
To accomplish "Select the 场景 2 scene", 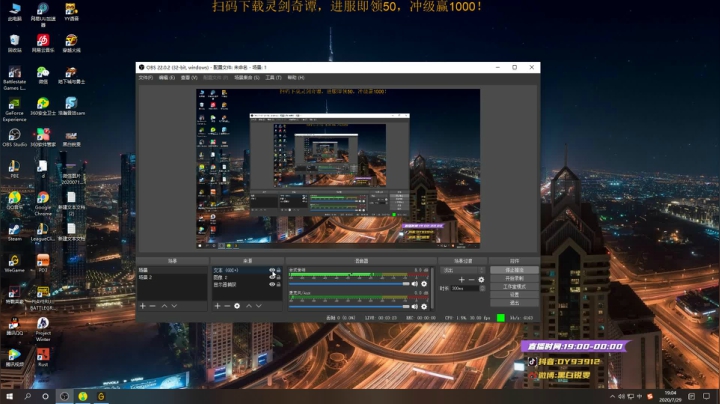I will coord(172,277).
